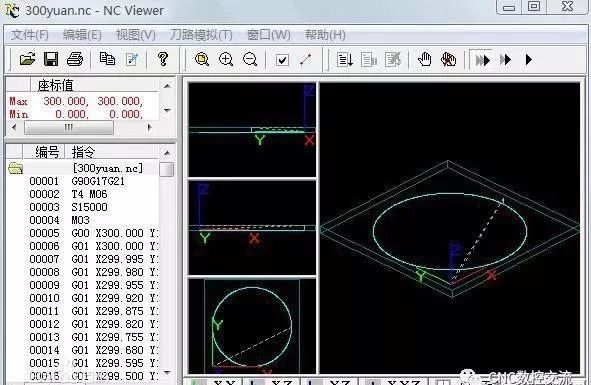Click the up arrow of coordinate panel
The height and width of the screenshot is (385, 591).
tap(167, 86)
